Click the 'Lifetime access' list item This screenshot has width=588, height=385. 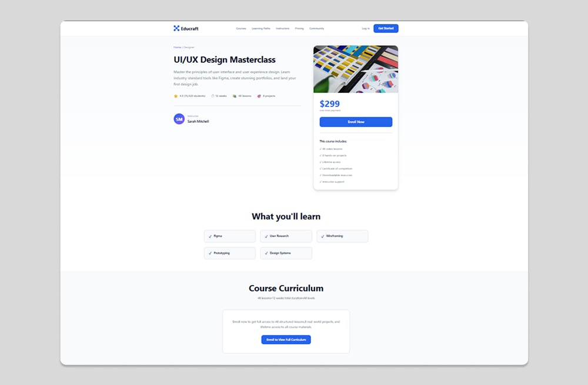pyautogui.click(x=330, y=162)
